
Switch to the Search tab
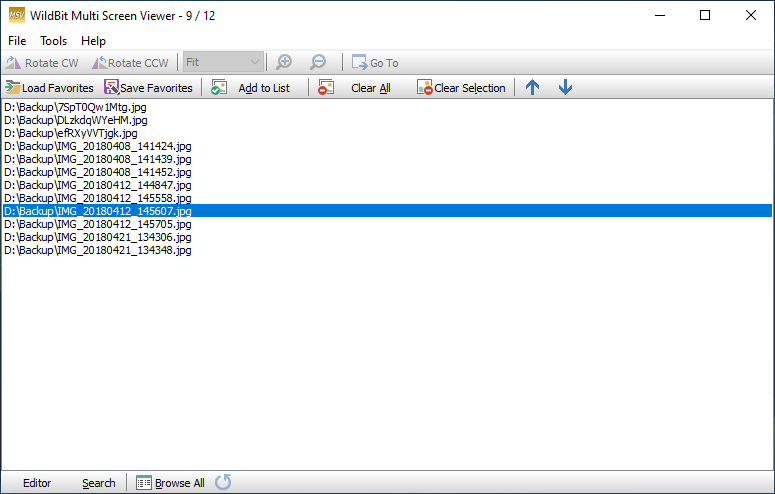tap(98, 483)
